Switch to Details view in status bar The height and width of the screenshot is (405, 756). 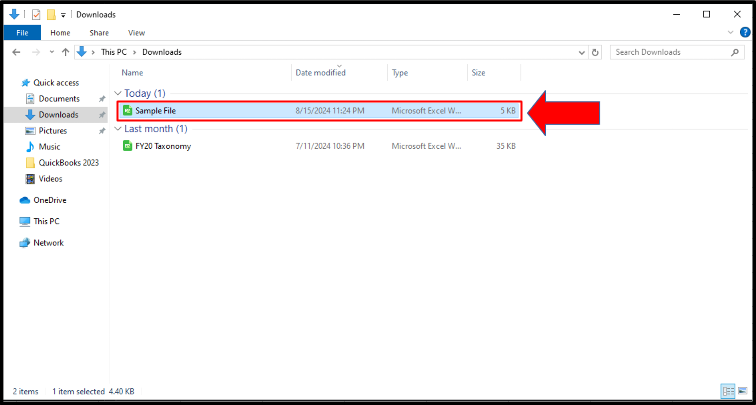click(x=728, y=391)
